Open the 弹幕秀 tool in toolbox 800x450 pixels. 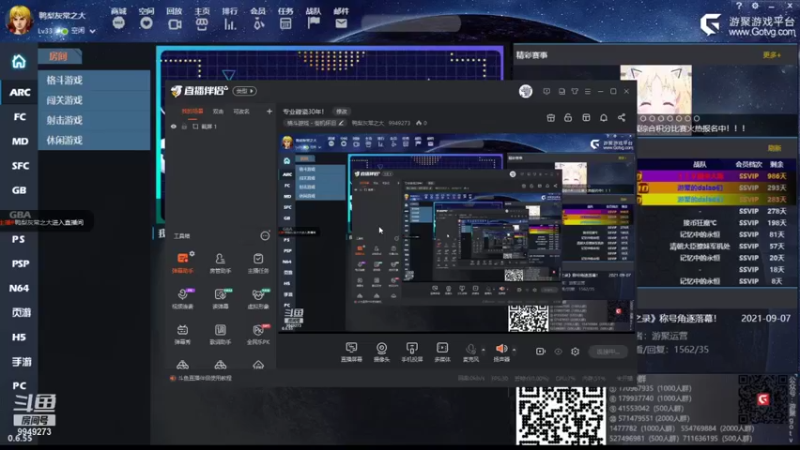point(183,334)
